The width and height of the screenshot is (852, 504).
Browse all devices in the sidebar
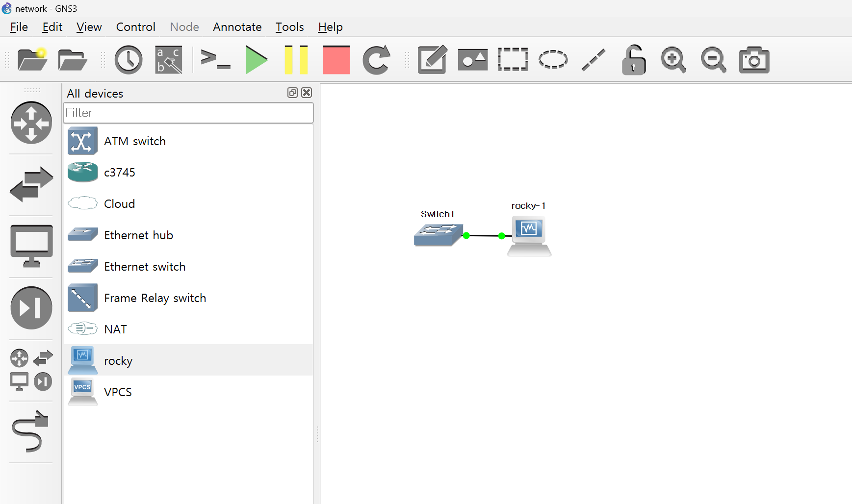tap(31, 370)
